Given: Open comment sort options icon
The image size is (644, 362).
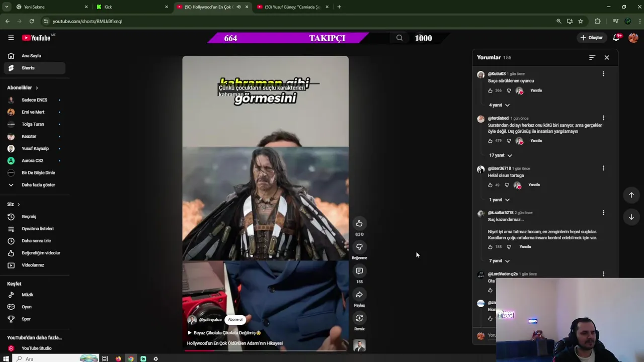Looking at the screenshot, I should (592, 57).
